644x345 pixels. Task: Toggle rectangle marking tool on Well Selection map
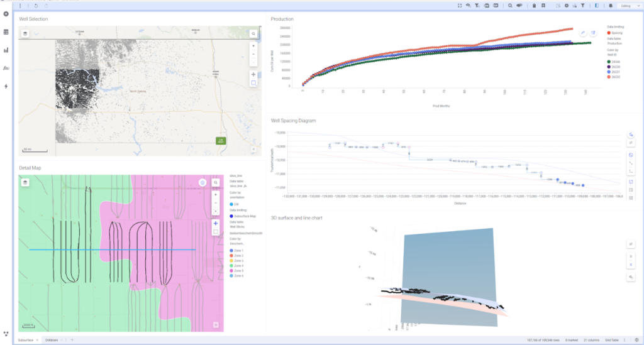pyautogui.click(x=253, y=82)
